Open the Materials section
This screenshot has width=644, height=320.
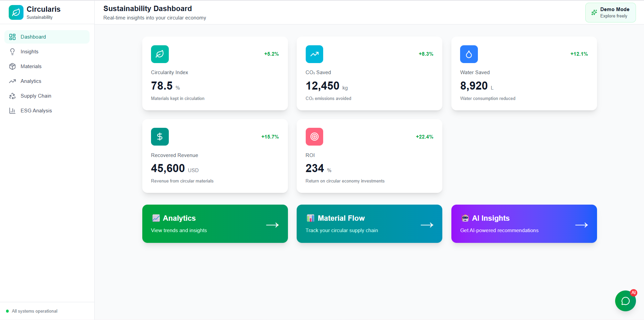[47, 66]
